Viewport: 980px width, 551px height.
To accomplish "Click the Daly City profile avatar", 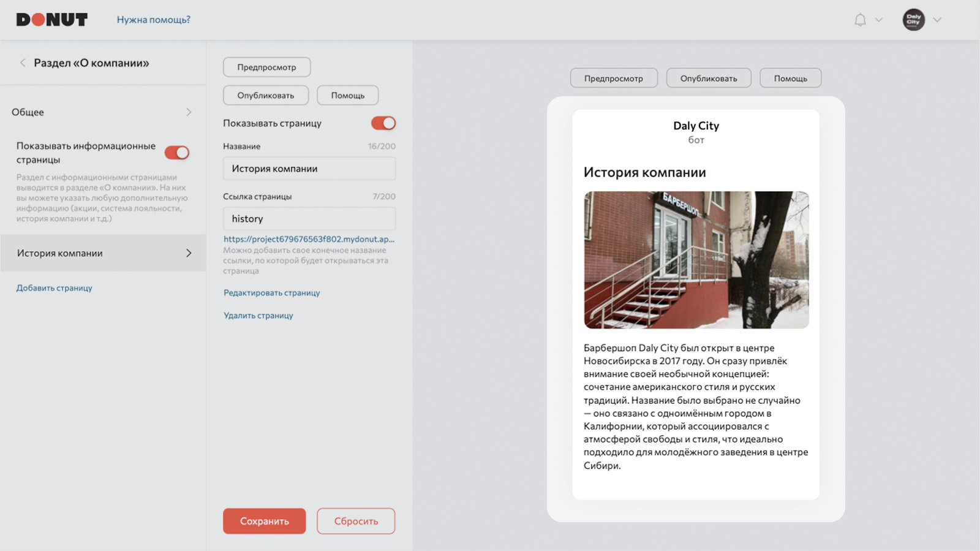I will pyautogui.click(x=913, y=20).
